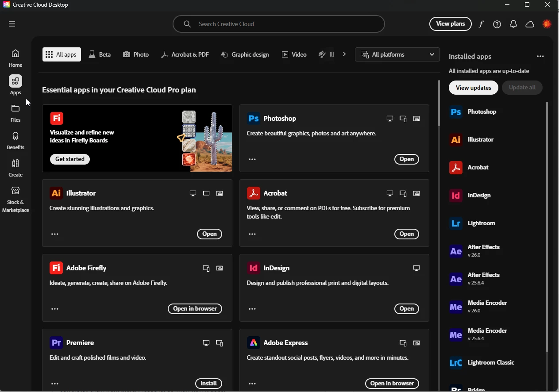Open Stock & Marketplace in sidebar

tap(15, 199)
